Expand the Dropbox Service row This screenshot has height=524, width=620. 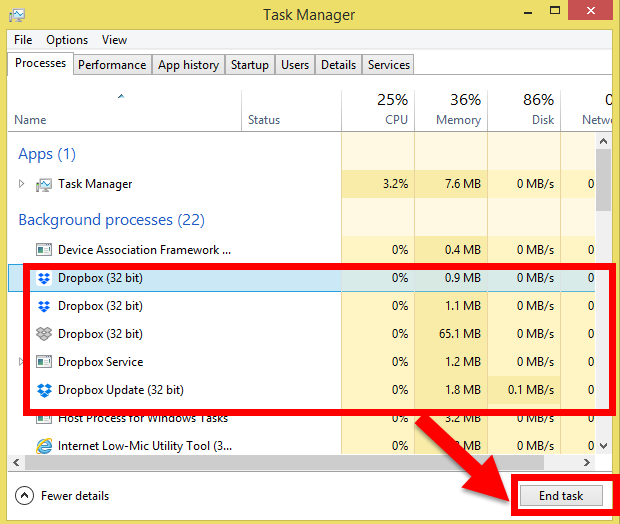tap(21, 361)
